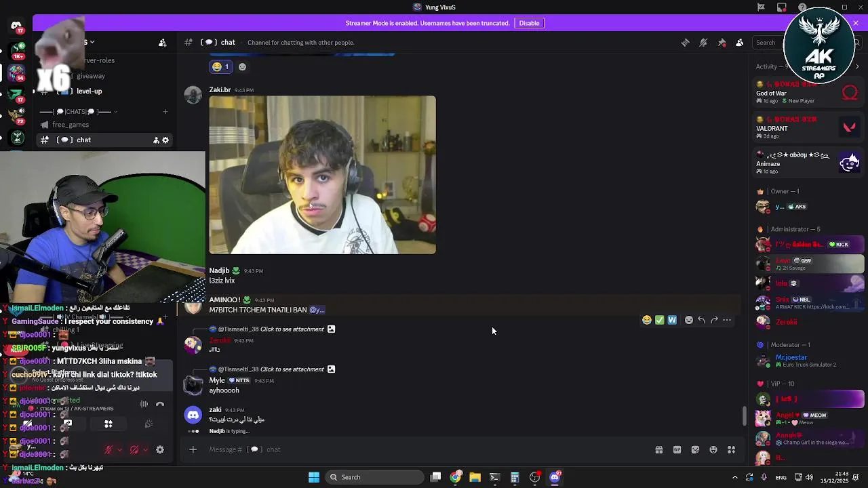This screenshot has height=488, width=868.
Task: React with the laughing emoji quick reaction
Action: (647, 320)
